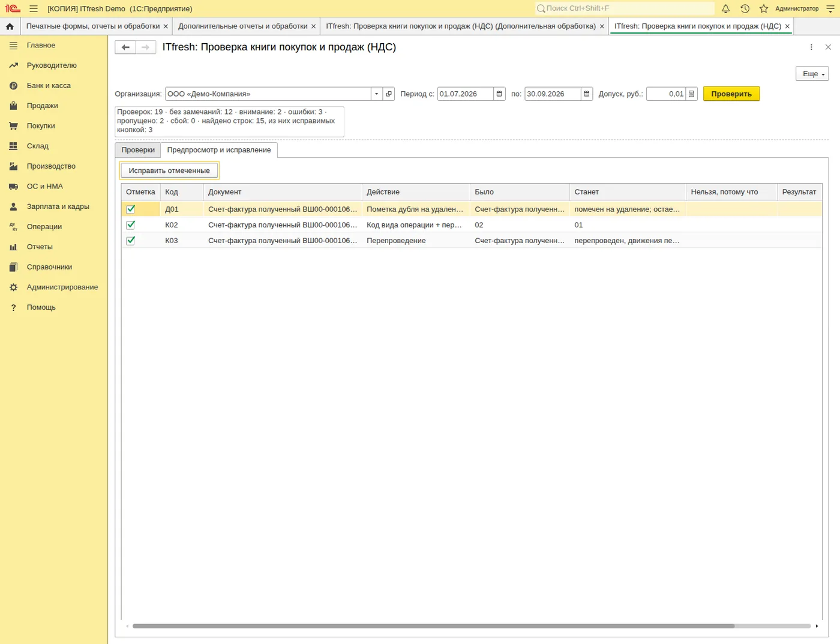
Task: Open the Помощь section in sidebar
Action: point(41,307)
